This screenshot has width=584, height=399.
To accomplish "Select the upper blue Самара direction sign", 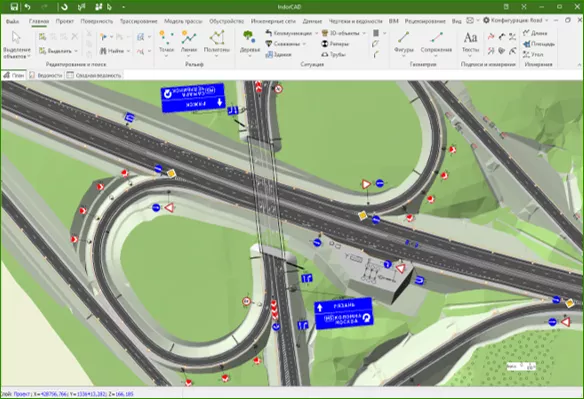I will coord(193,98).
